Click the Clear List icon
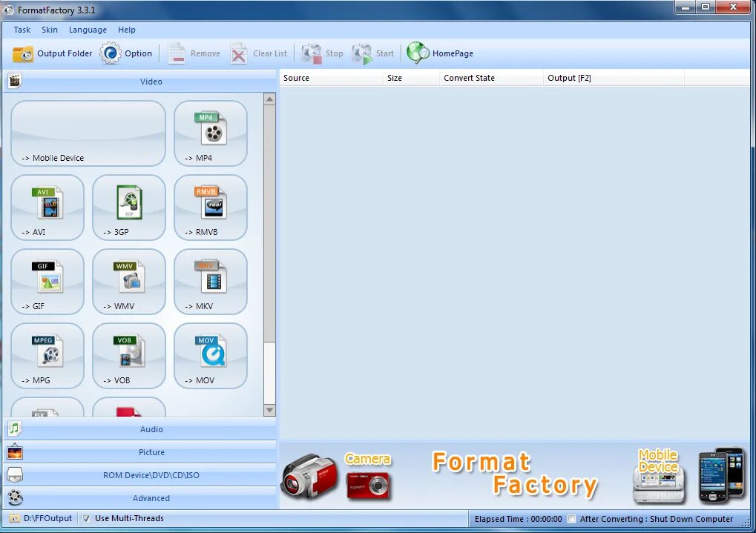Screen dimensions: 756x533 tap(239, 53)
